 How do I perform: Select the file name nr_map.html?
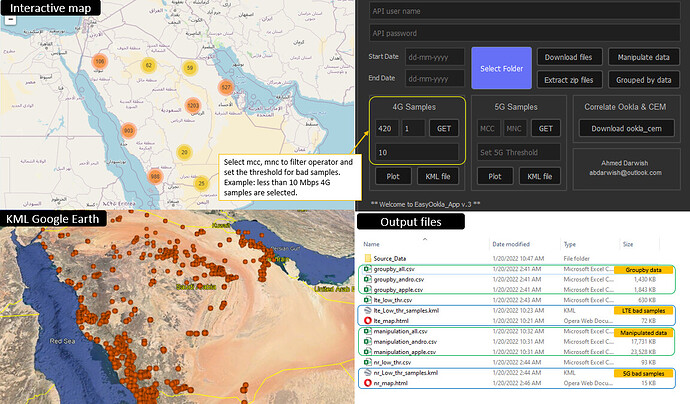coord(391,383)
